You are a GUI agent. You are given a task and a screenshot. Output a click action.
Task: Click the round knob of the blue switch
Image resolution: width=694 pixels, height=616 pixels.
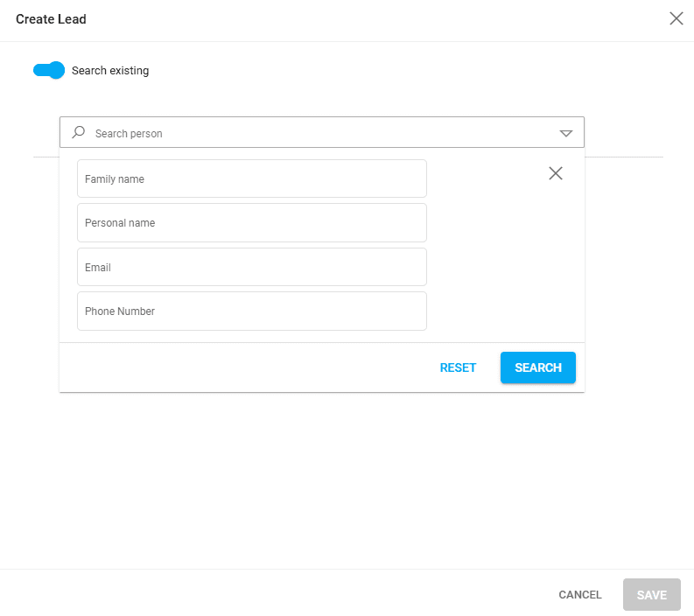click(x=56, y=70)
